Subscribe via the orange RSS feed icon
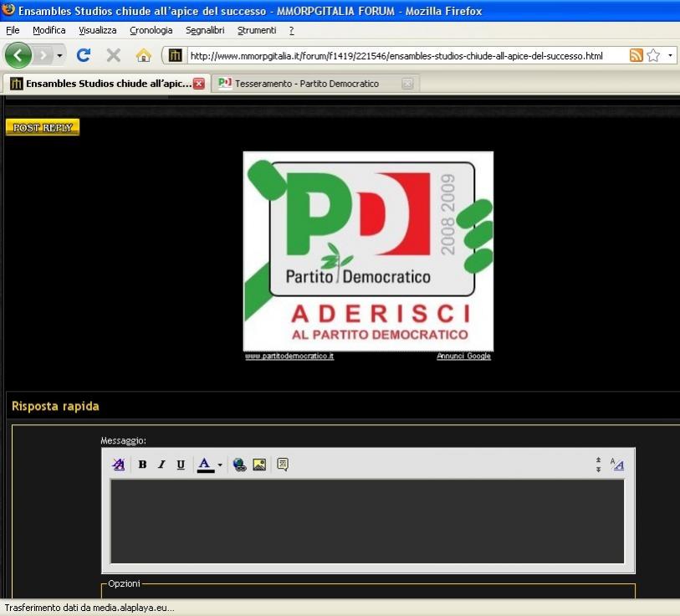 [636, 55]
